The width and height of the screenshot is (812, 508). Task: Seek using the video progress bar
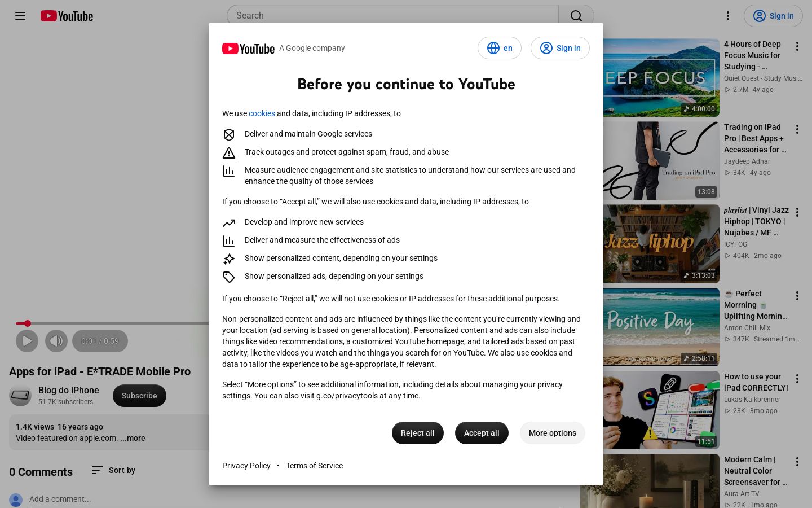(x=112, y=323)
